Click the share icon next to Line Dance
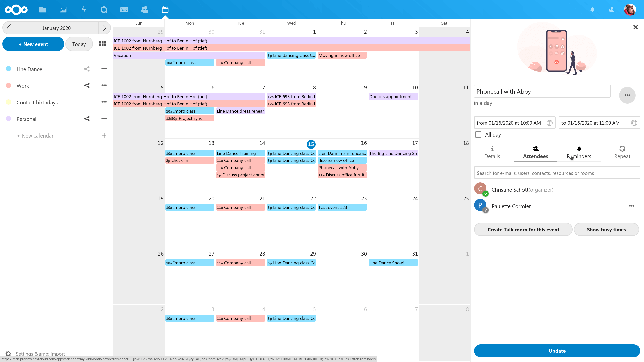The width and height of the screenshot is (644, 362). 87,69
